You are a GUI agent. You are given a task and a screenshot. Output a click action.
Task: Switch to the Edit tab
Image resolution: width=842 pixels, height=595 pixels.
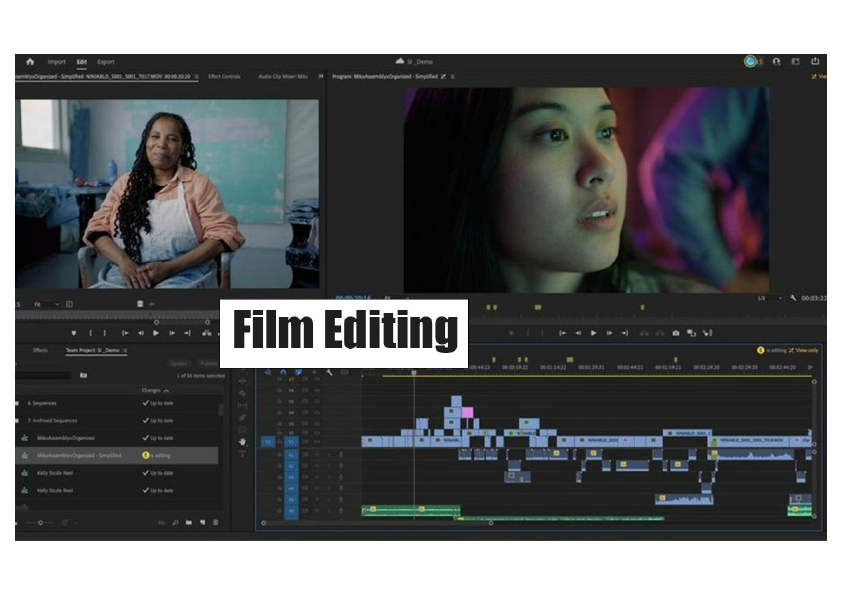pos(82,62)
